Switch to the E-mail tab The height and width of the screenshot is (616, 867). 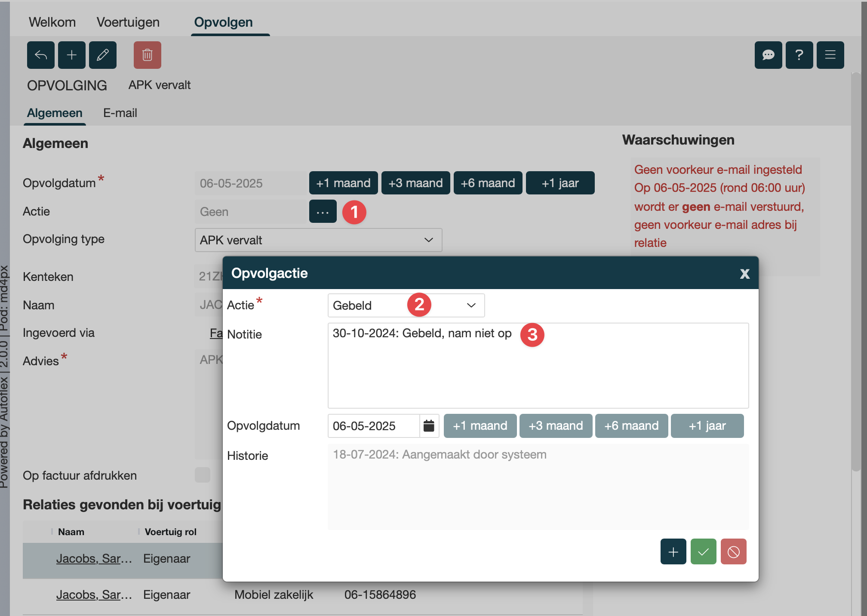(120, 113)
